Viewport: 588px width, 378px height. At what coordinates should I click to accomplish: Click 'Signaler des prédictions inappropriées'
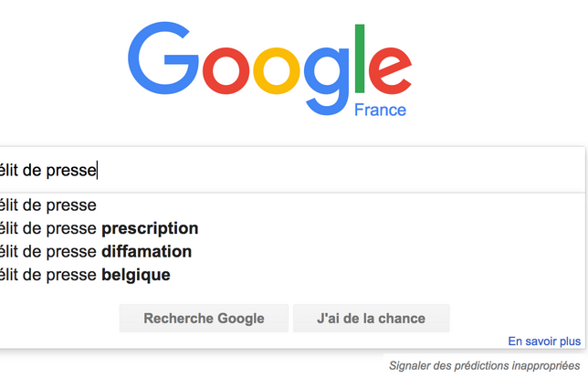point(485,365)
